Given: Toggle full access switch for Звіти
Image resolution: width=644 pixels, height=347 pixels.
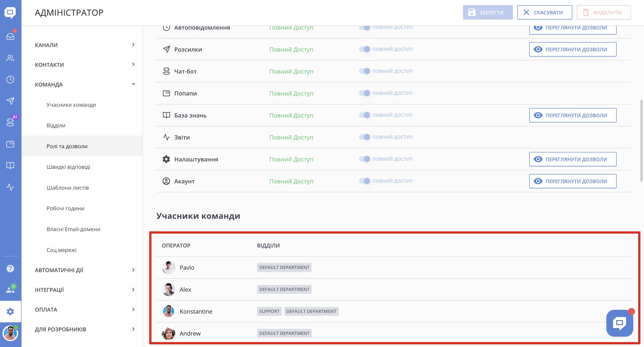Looking at the screenshot, I should point(365,137).
